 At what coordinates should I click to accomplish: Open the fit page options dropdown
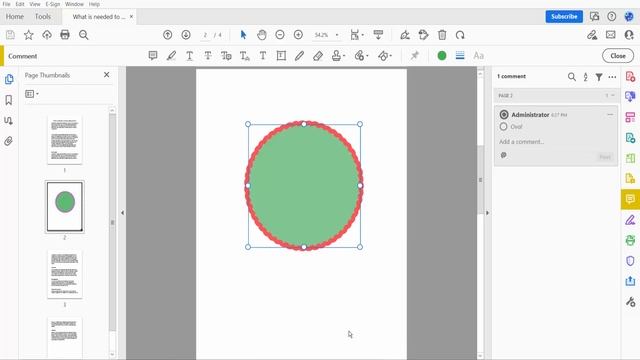pos(357,35)
